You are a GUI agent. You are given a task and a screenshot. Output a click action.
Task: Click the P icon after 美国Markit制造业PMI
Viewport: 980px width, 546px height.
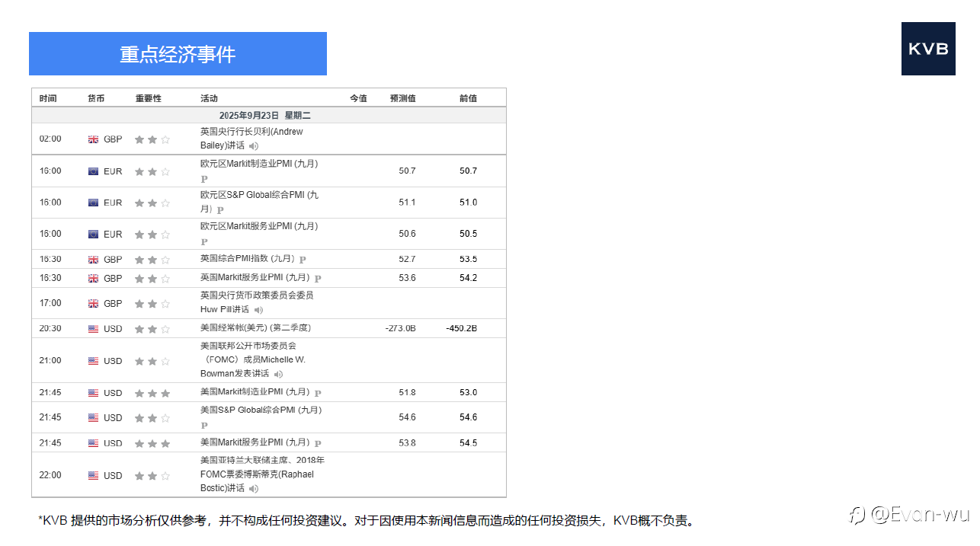[318, 394]
